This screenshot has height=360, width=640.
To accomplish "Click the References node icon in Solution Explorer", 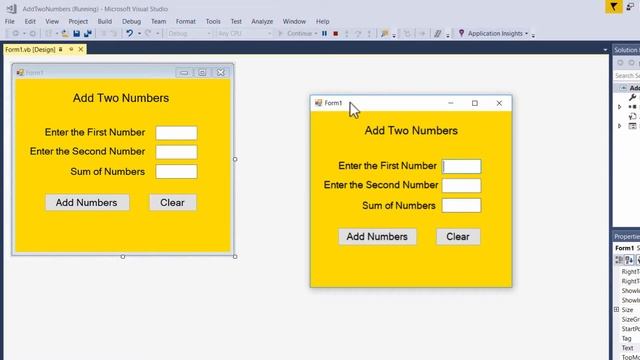I will tap(633, 107).
